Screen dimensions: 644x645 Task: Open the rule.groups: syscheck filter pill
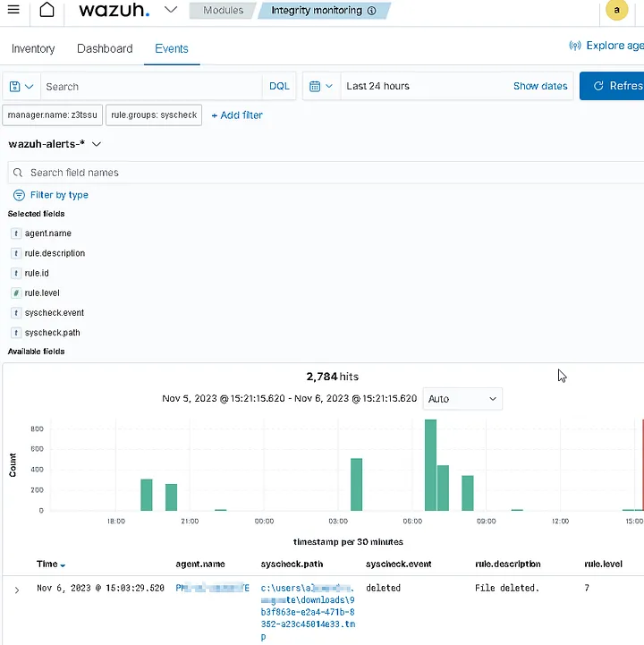(x=154, y=115)
